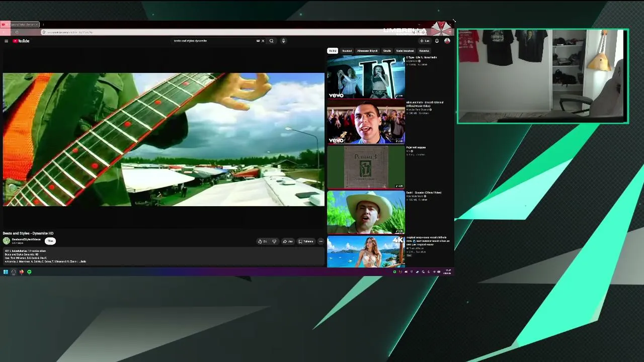Open the tropical deep house 4K thumbnail
This screenshot has height=362, width=644.
click(366, 251)
